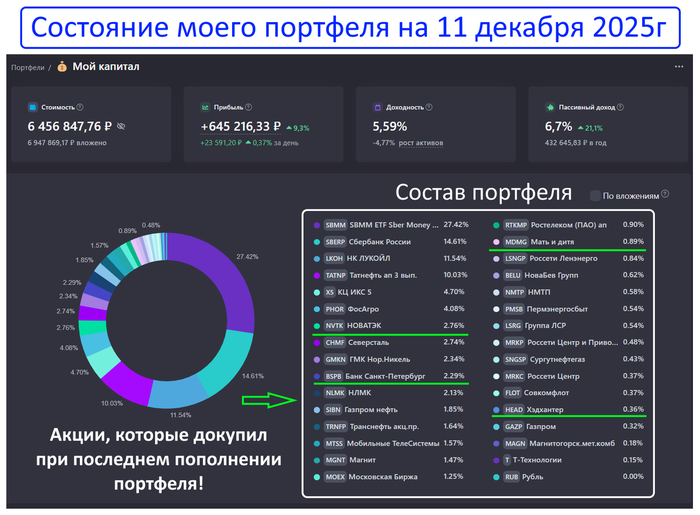Enable the По вложениям checkbox
The width and height of the screenshot is (700, 515).
tap(596, 196)
